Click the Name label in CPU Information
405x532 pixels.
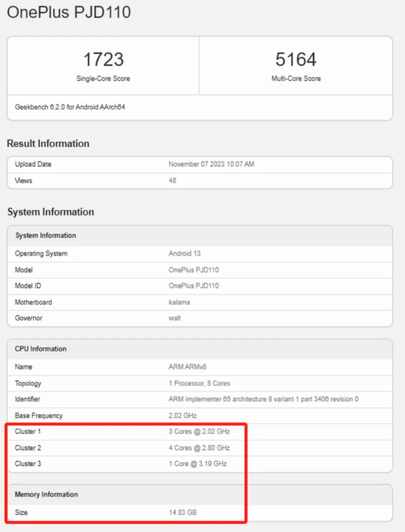point(23,367)
